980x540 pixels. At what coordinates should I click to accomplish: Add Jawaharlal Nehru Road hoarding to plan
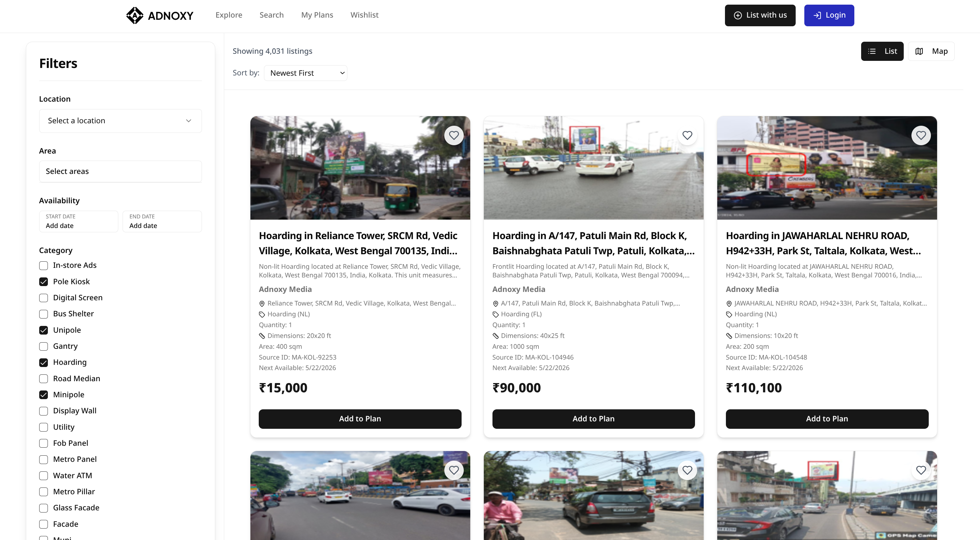tap(827, 419)
